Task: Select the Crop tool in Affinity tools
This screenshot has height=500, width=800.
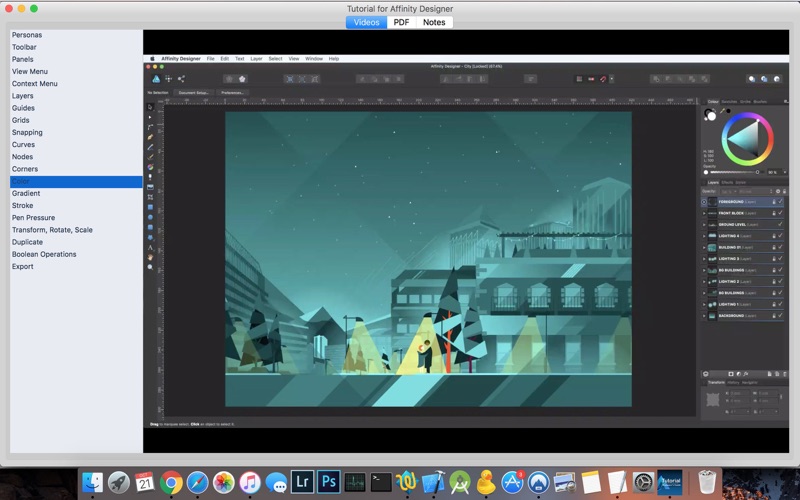Action: tap(150, 197)
